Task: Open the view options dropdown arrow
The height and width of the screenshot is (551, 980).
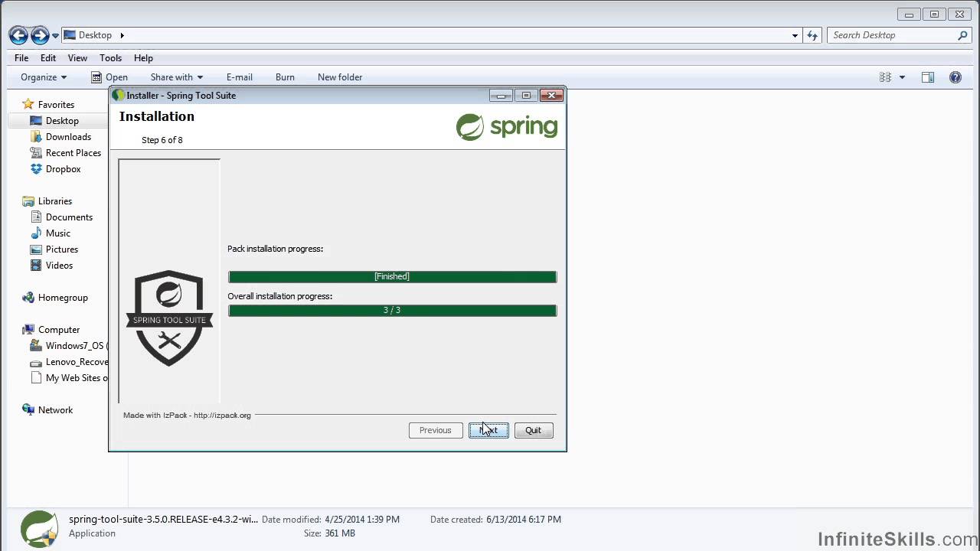Action: pos(902,77)
